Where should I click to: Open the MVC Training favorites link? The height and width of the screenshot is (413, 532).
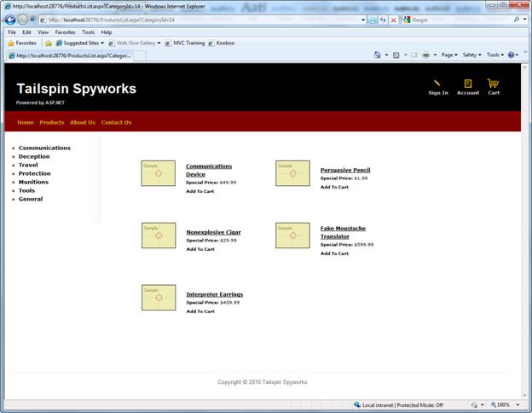pyautogui.click(x=185, y=44)
